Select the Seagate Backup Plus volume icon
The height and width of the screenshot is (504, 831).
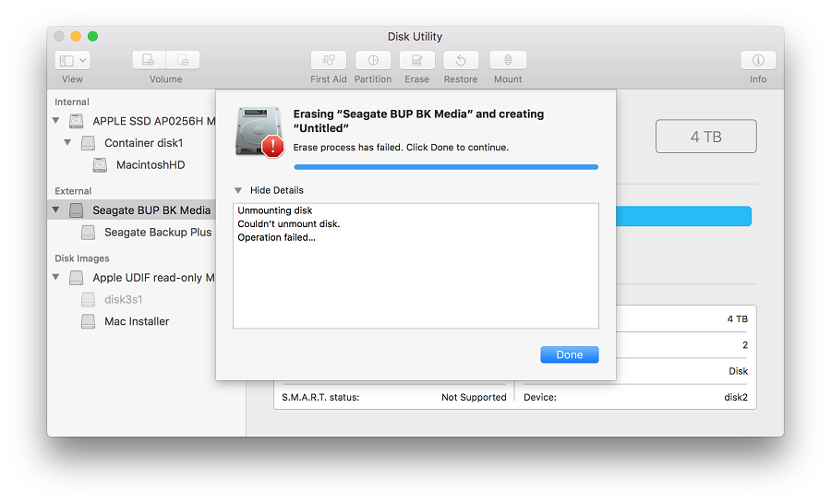tap(88, 232)
